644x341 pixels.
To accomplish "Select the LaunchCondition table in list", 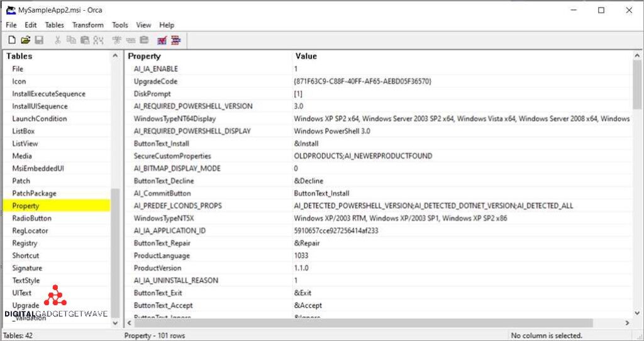I will coord(39,118).
